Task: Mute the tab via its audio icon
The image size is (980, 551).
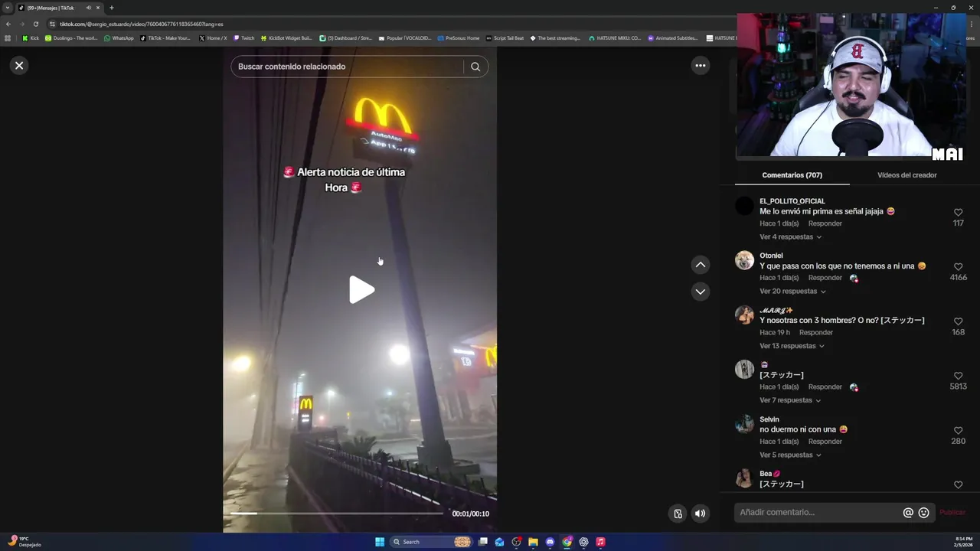Action: click(88, 8)
